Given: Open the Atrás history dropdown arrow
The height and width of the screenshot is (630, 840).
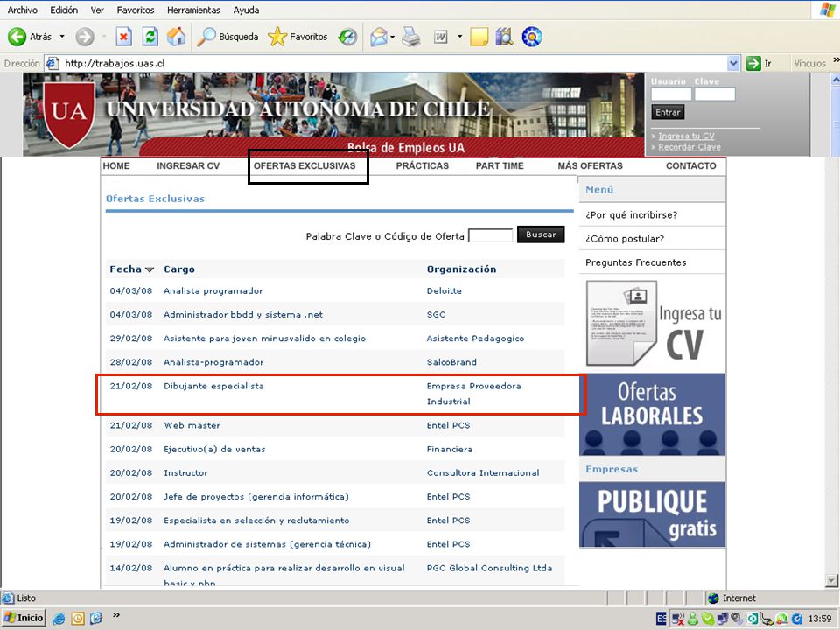Looking at the screenshot, I should [62, 37].
